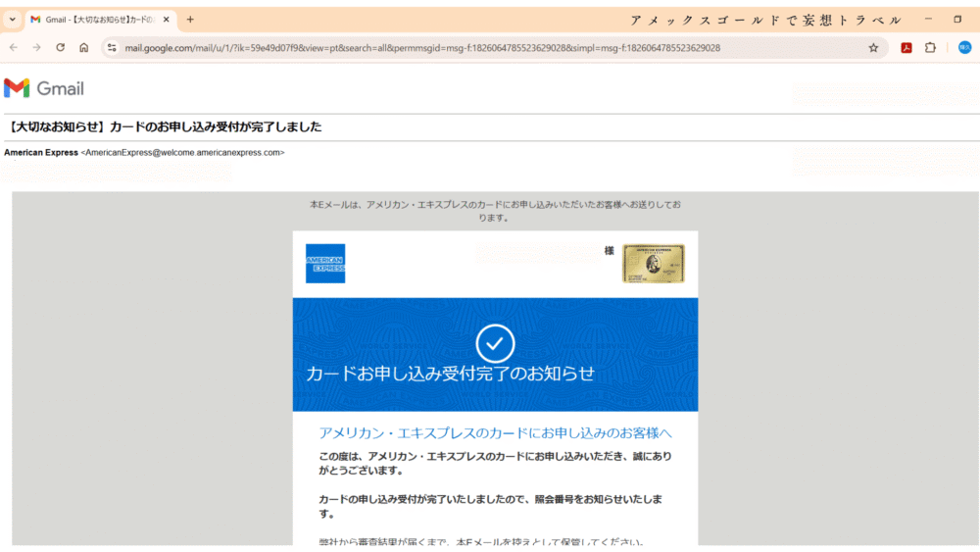Click the paragraph starting カードの申し込み受付が完了

click(x=491, y=506)
